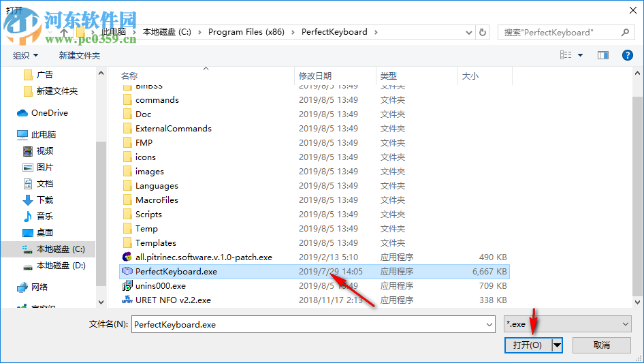The image size is (644, 363).
Task: Open the *.exe file type dropdown
Action: click(x=568, y=324)
